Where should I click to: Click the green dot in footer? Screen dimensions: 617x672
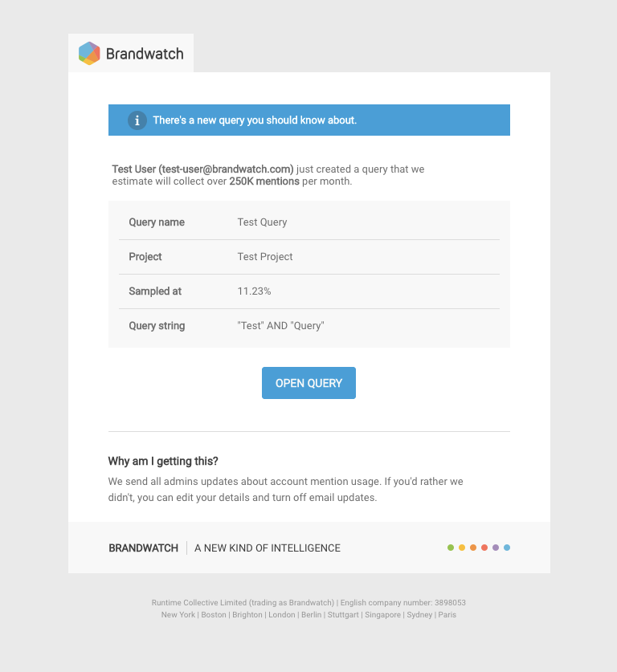(451, 548)
